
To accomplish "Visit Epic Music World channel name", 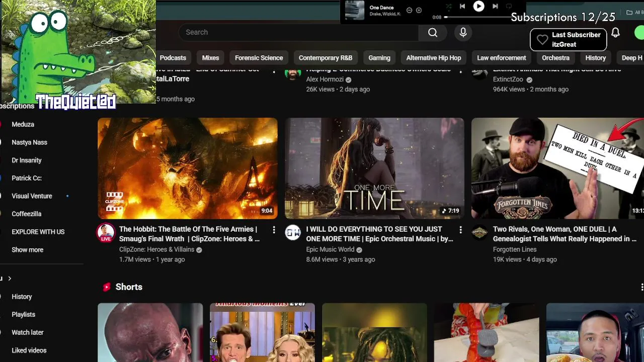I will click(x=330, y=249).
